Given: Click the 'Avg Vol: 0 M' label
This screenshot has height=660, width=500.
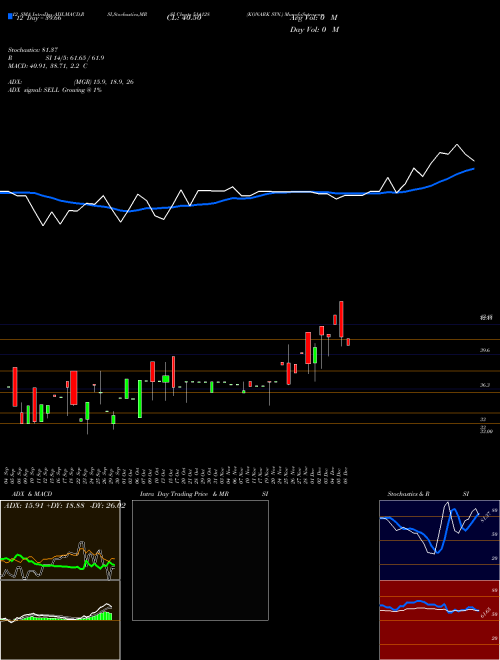Looking at the screenshot, I should (314, 18).
